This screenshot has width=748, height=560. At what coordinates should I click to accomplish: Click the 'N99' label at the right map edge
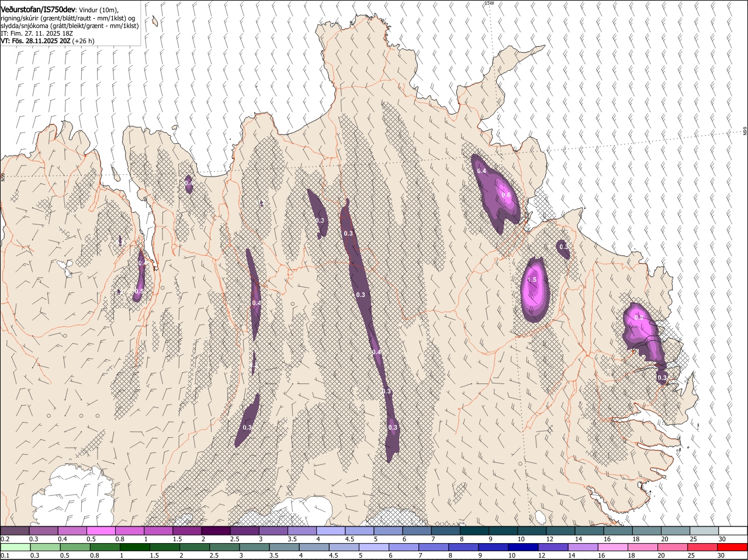(745, 131)
